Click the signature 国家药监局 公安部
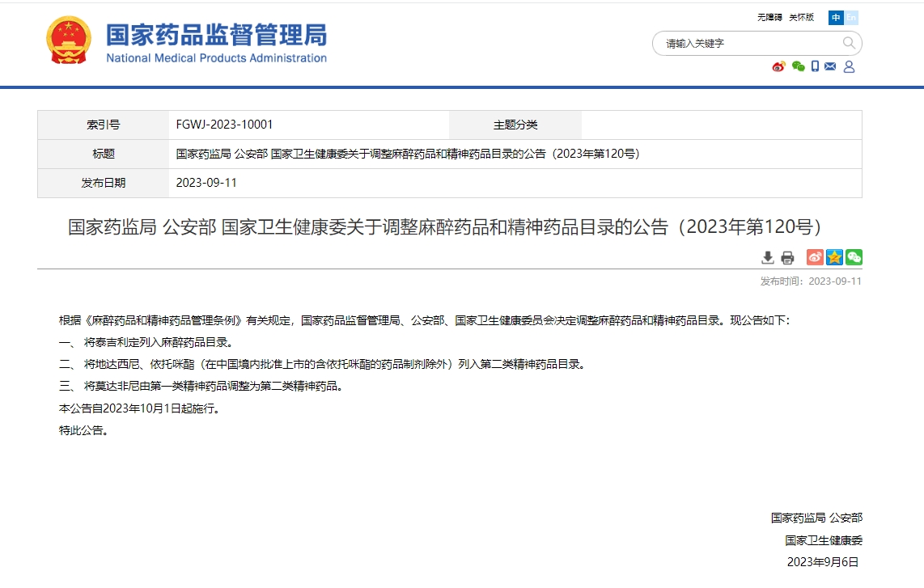This screenshot has height=588, width=924. pyautogui.click(x=816, y=518)
